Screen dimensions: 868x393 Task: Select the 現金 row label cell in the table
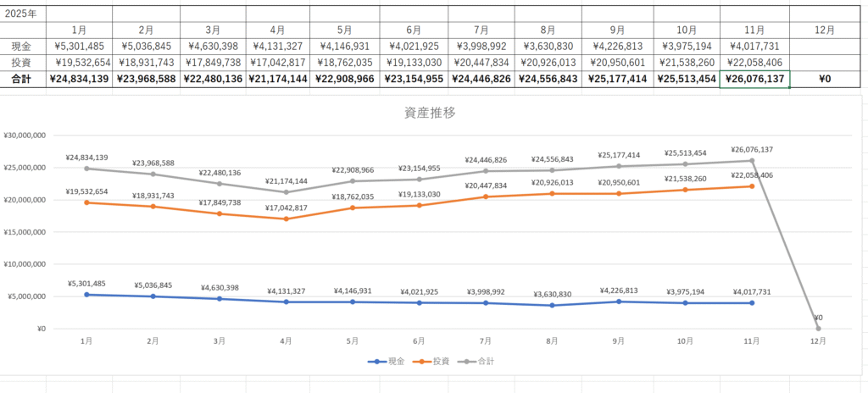(x=23, y=47)
